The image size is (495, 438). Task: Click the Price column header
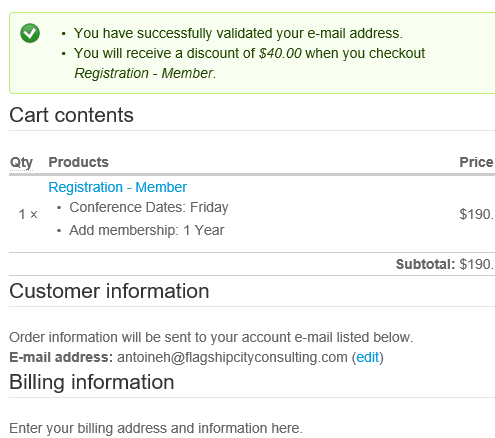pos(476,162)
